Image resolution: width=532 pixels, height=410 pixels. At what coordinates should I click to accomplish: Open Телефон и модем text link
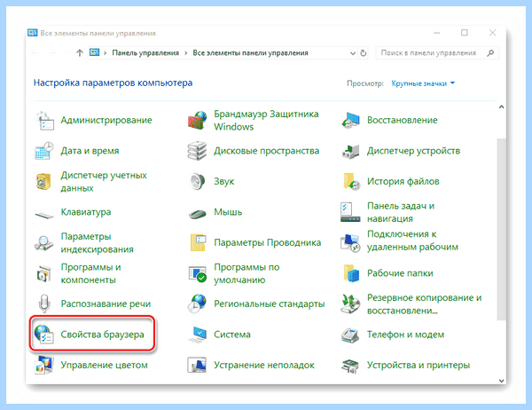click(405, 335)
